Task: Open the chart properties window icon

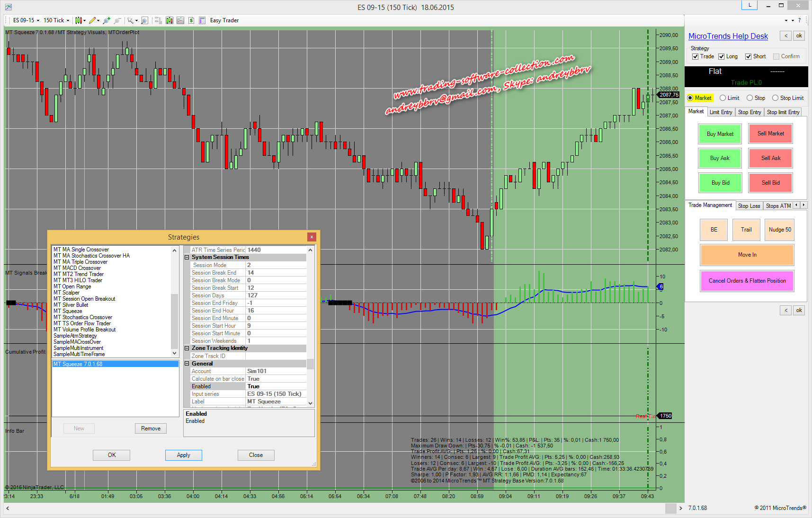Action: [x=202, y=20]
